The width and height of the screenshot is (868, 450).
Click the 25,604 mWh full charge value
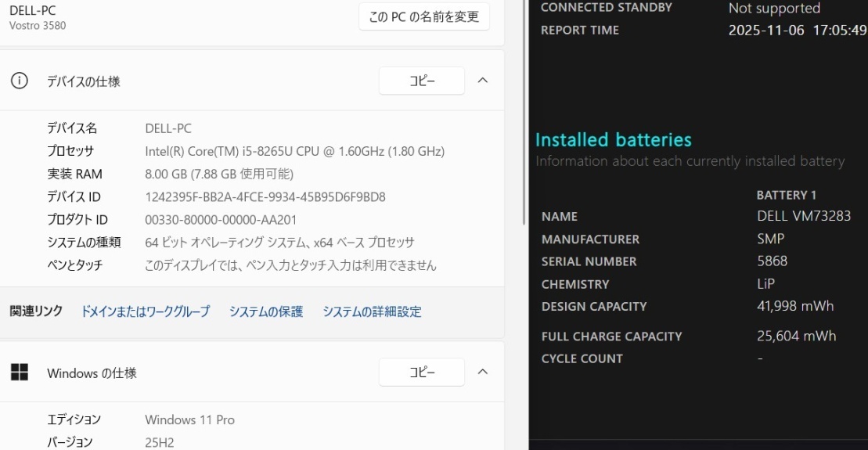point(796,336)
